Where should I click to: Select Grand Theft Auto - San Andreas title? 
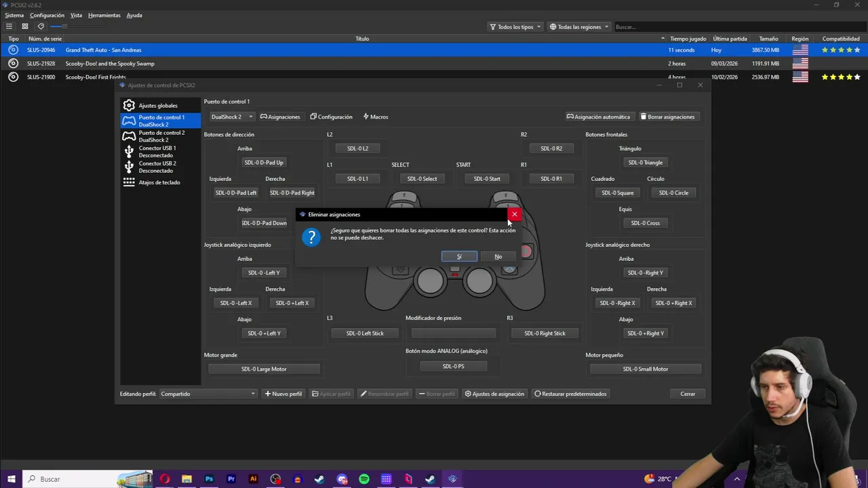[103, 50]
